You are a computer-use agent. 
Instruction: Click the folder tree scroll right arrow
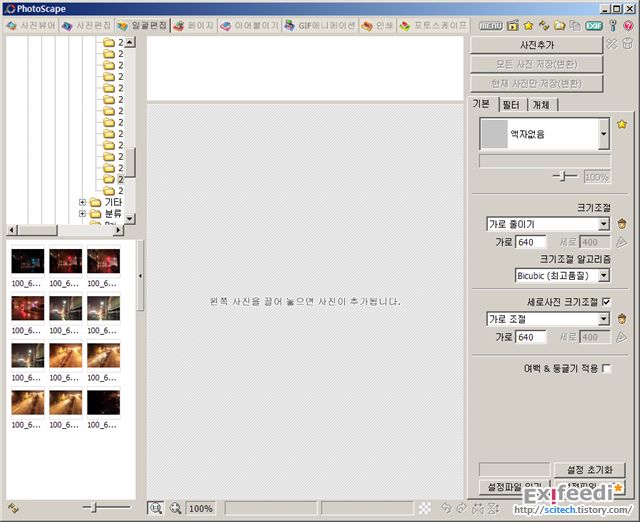coord(118,230)
